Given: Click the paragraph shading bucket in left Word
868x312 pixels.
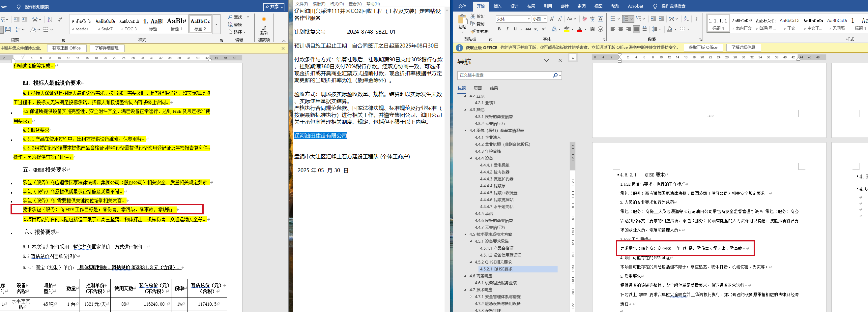Looking at the screenshot, I should [33, 30].
